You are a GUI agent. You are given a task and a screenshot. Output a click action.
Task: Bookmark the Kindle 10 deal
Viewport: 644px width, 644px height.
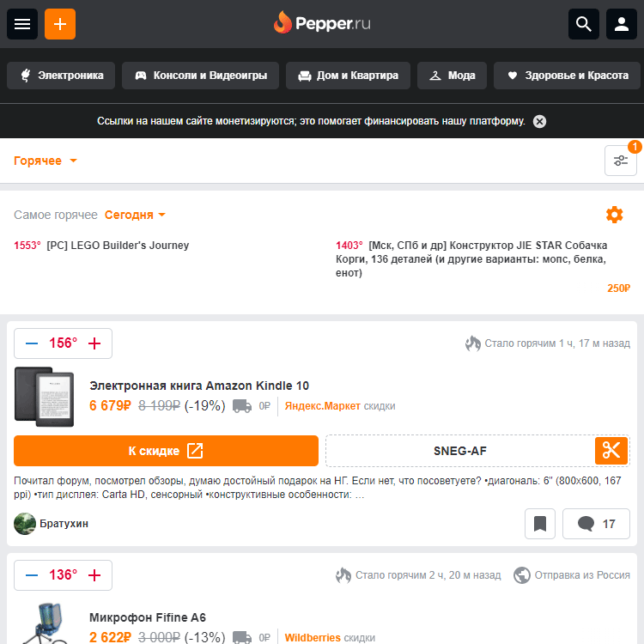[540, 524]
